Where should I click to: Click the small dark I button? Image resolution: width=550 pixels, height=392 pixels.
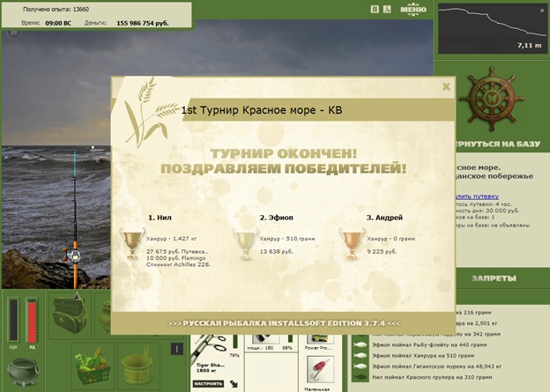[x=177, y=349]
